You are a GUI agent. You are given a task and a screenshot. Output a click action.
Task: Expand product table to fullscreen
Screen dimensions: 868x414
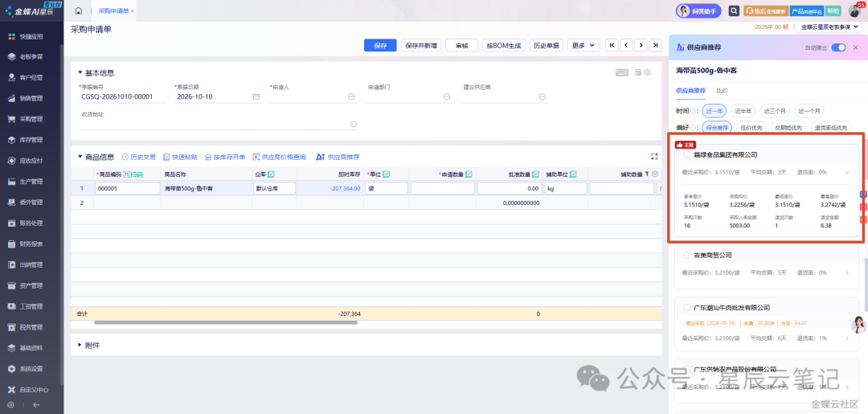coord(654,157)
